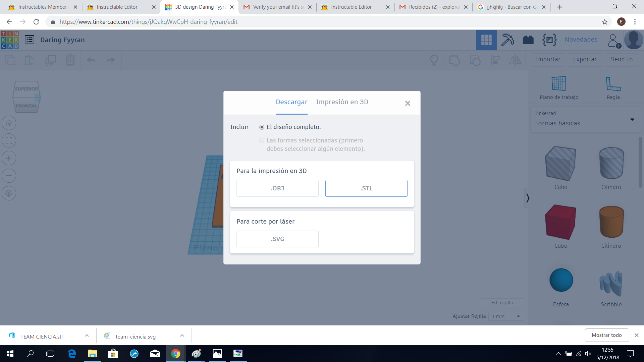Zoom out with minus icon

pyautogui.click(x=9, y=176)
